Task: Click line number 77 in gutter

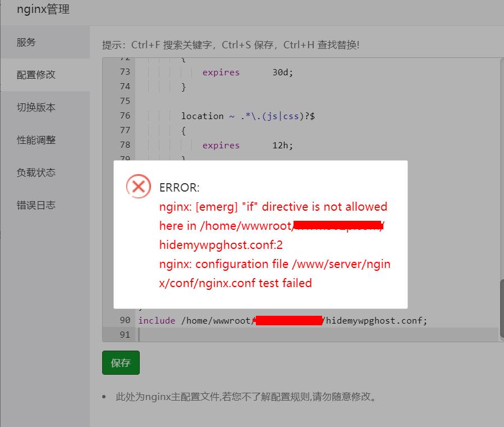Action: [x=125, y=130]
